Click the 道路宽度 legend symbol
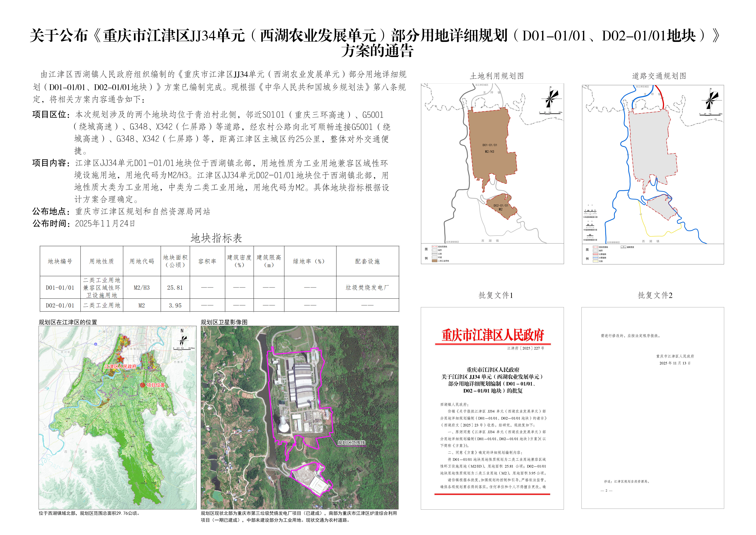 [623, 247]
